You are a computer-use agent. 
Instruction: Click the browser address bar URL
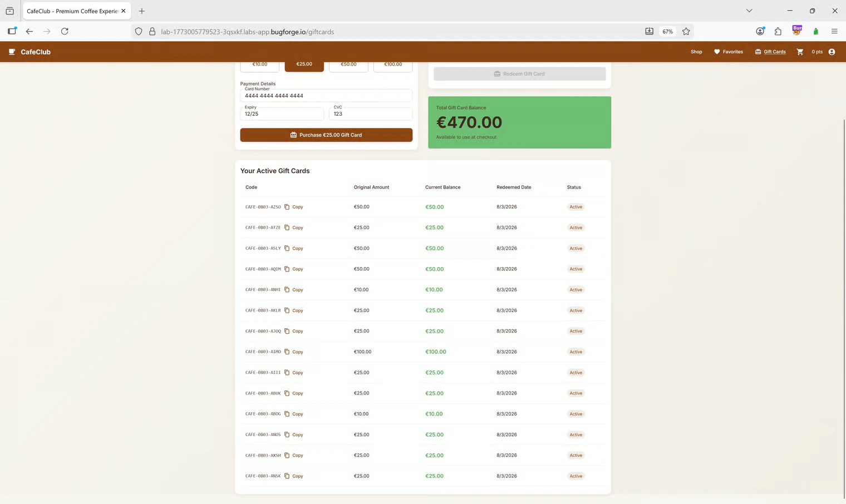[x=248, y=32]
